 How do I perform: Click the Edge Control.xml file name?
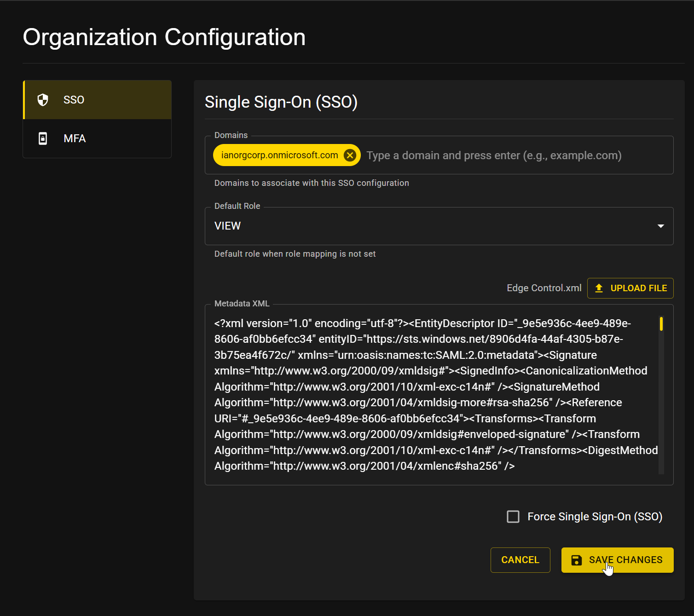coord(544,288)
